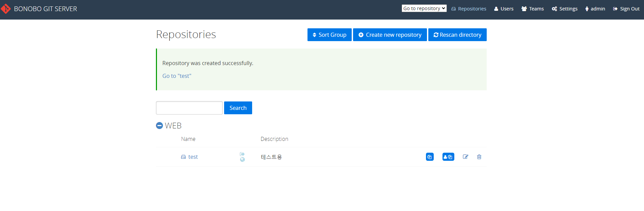Rescan the repository directory

[457, 35]
